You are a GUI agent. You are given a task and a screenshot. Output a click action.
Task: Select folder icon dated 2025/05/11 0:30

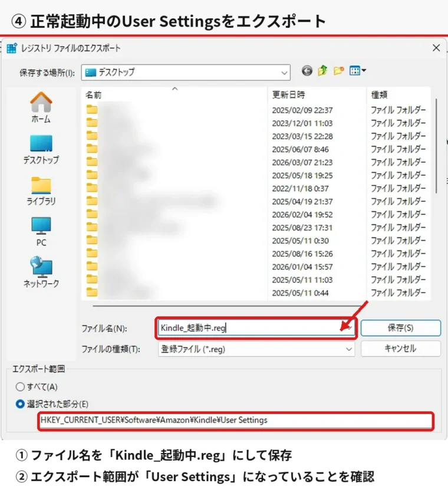pyautogui.click(x=92, y=240)
